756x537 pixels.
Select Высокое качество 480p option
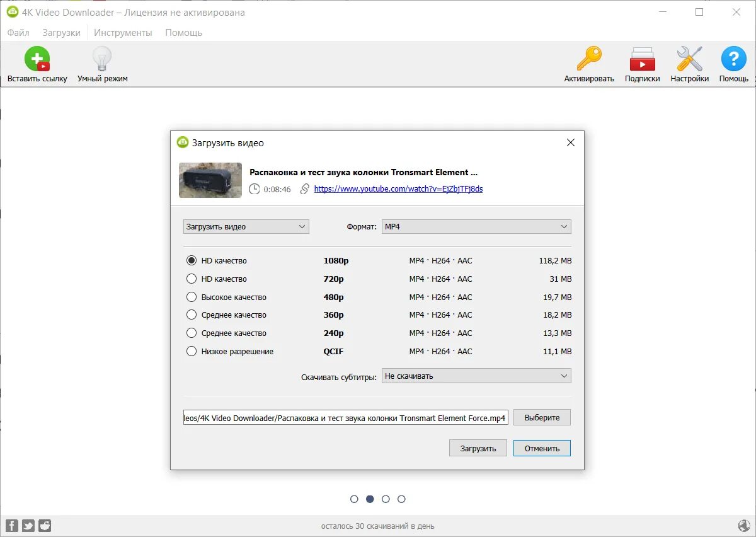pyautogui.click(x=192, y=297)
